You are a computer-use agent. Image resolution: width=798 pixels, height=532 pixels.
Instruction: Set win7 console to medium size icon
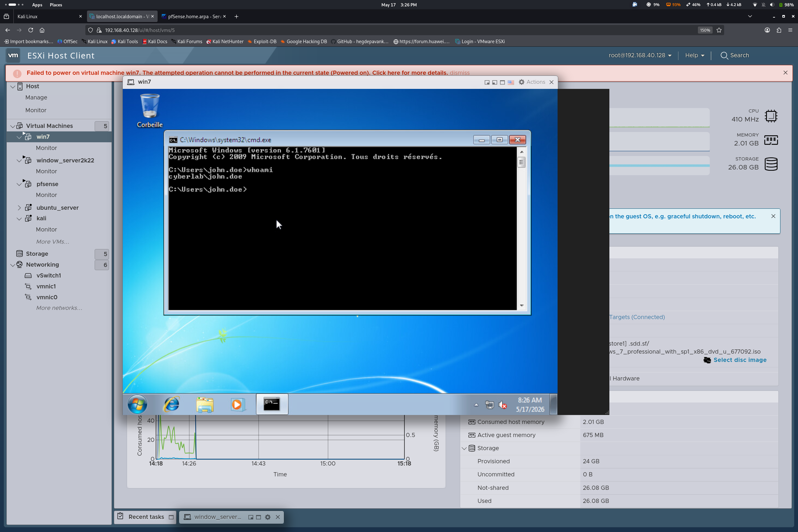click(495, 82)
